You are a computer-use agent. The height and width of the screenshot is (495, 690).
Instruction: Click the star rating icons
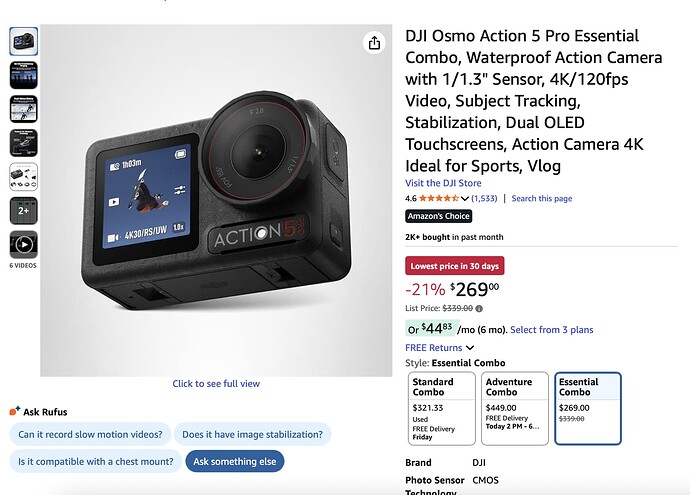[439, 198]
